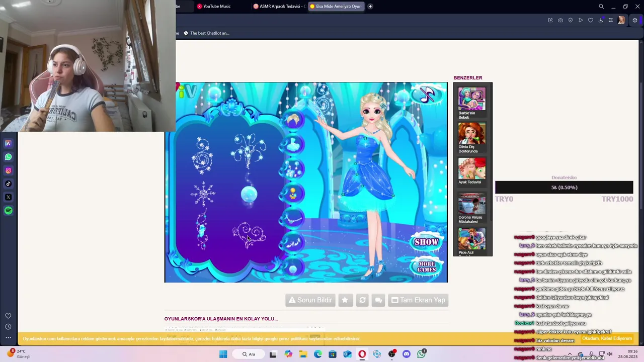The height and width of the screenshot is (362, 644).
Task: Select the dress category icon
Action: click(293, 146)
